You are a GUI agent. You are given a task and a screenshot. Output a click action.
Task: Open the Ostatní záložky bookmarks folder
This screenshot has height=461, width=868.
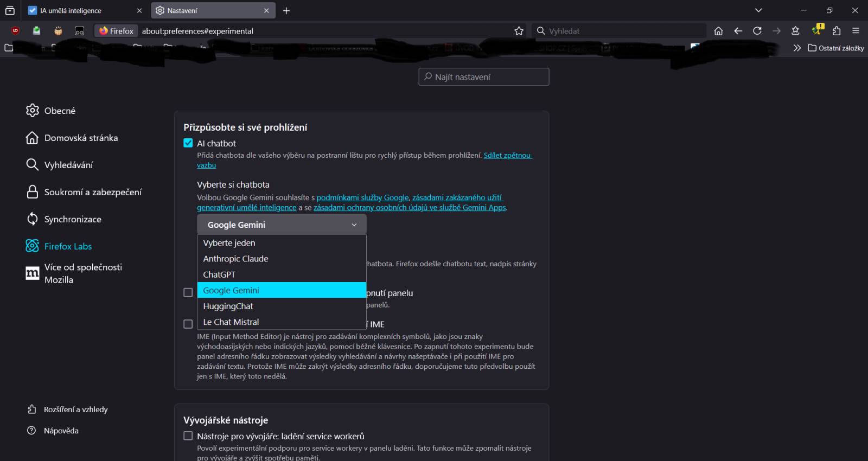click(x=835, y=48)
